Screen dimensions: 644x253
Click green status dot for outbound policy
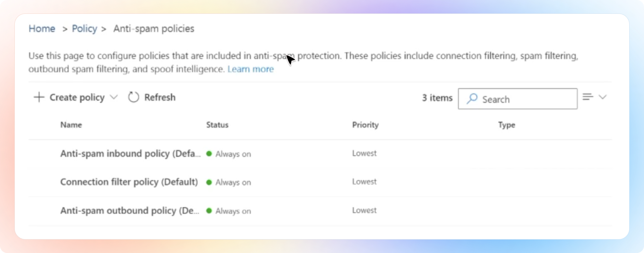click(209, 211)
